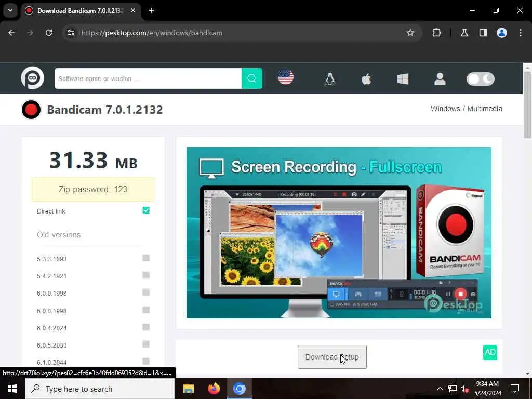Open the Windows notification center icon
Viewport: 532px width, 399px height.
pos(515,389)
